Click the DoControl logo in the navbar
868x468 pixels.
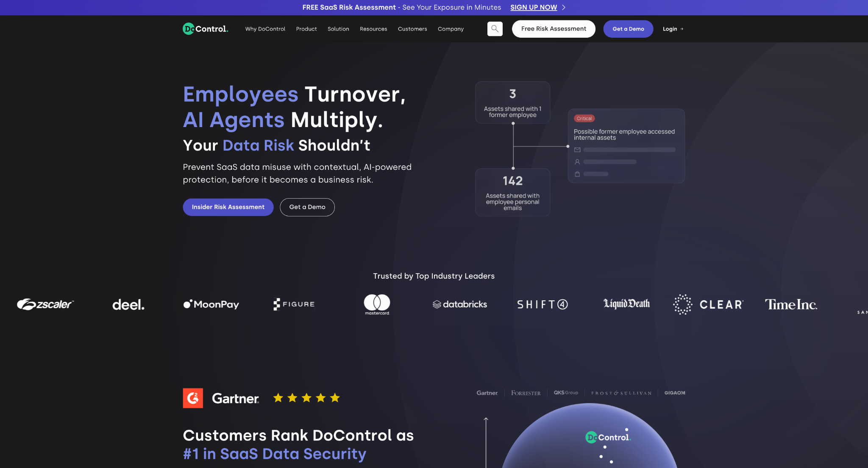pos(206,29)
